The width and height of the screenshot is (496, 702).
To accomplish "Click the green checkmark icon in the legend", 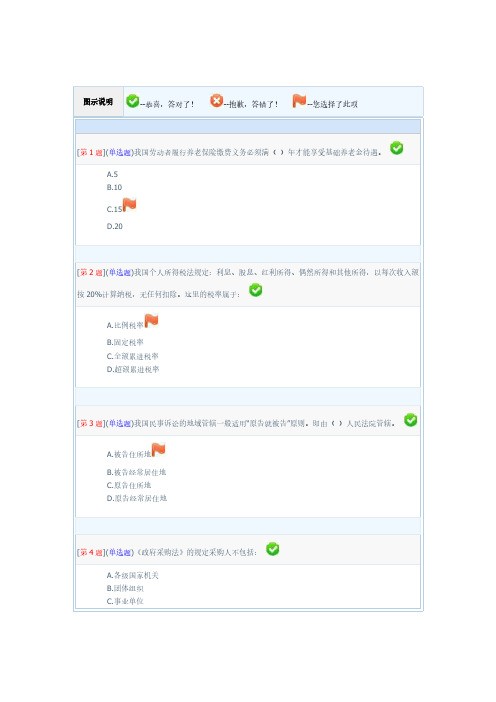I will coord(133,101).
